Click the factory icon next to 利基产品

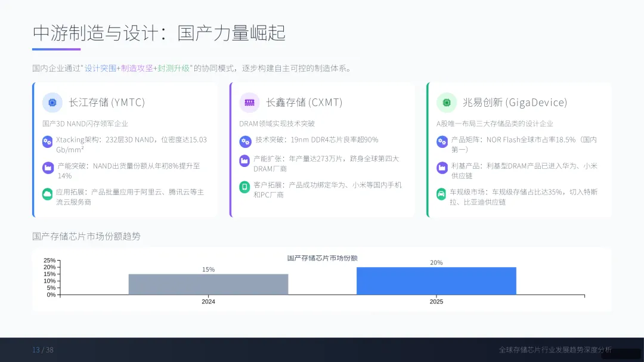pos(442,168)
